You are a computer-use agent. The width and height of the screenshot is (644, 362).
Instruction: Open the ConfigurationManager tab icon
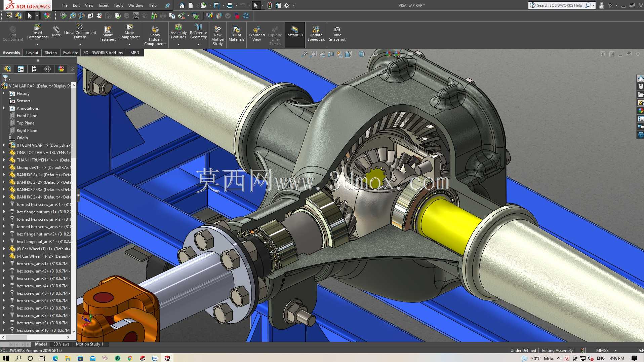pyautogui.click(x=34, y=69)
